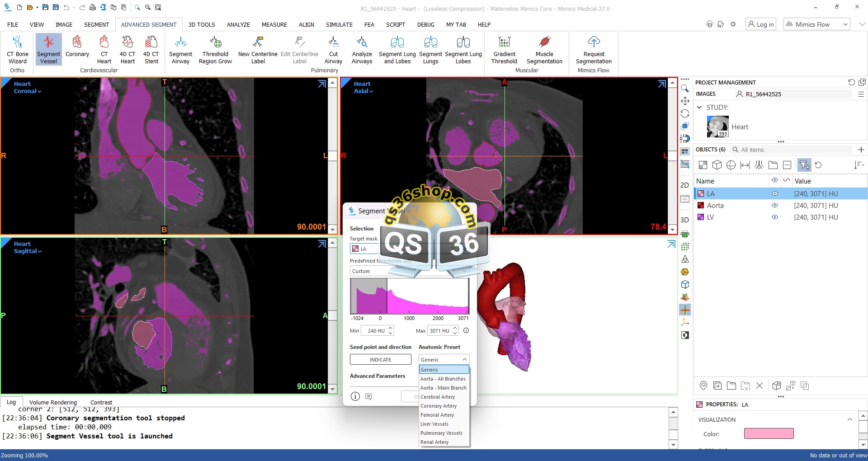
Task: Choose Aorta - Main Branch preset
Action: [444, 388]
